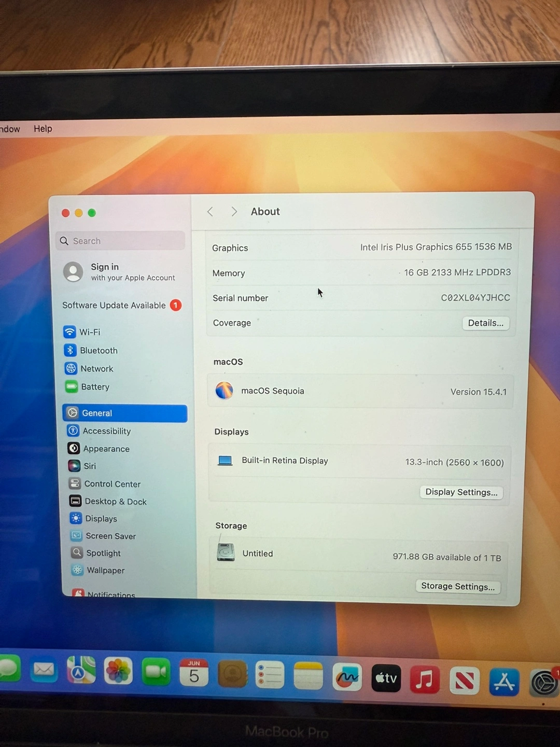Go forward with the right chevron
Viewport: 560px width, 747px height.
tap(234, 211)
